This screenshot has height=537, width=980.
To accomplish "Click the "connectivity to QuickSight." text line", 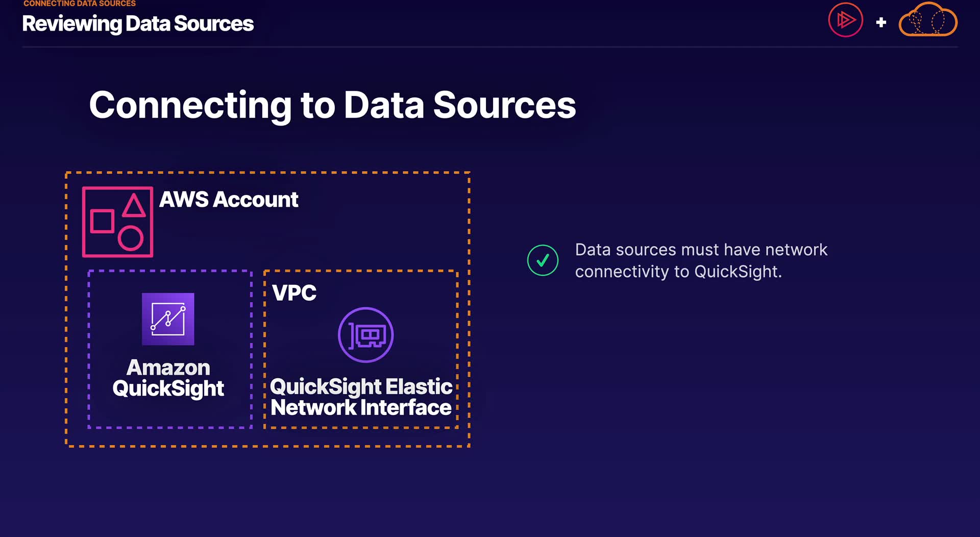I will pos(678,272).
